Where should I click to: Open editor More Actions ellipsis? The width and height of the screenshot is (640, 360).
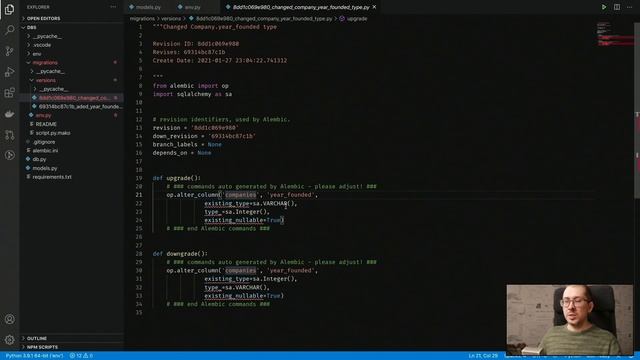tap(629, 7)
